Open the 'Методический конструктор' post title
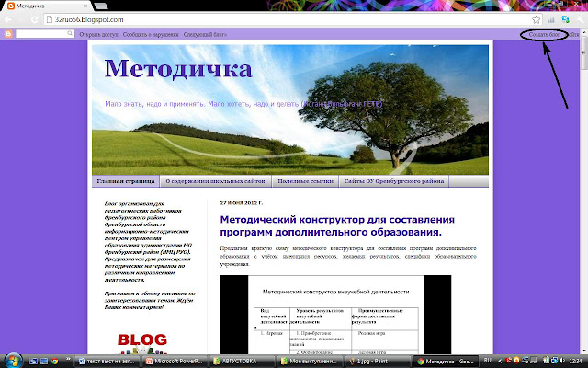The image size is (588, 368). click(x=337, y=225)
